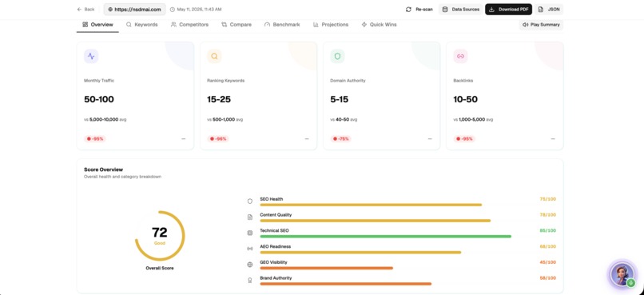This screenshot has width=644, height=295.
Task: Click the Content Quality progress bar
Action: pos(376,221)
